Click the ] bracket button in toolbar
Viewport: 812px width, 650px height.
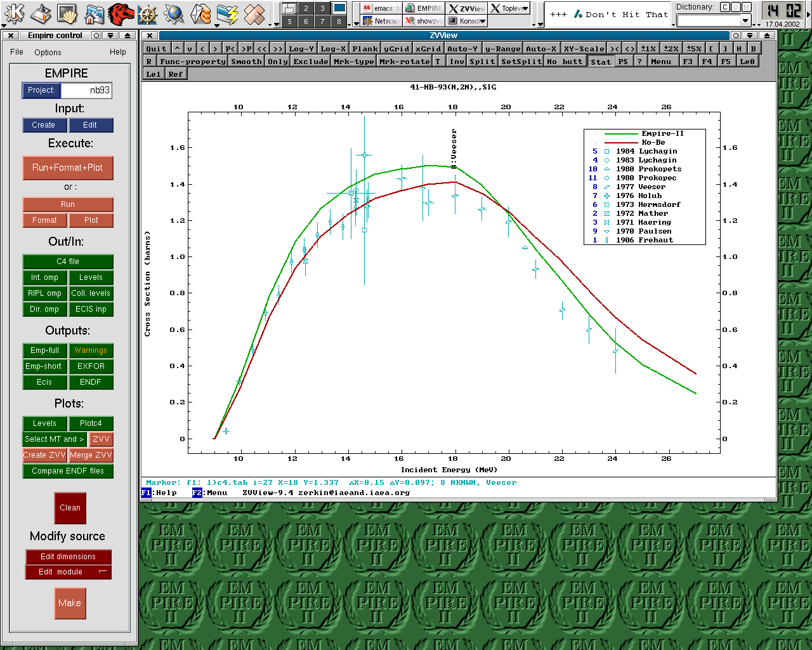[x=725, y=48]
